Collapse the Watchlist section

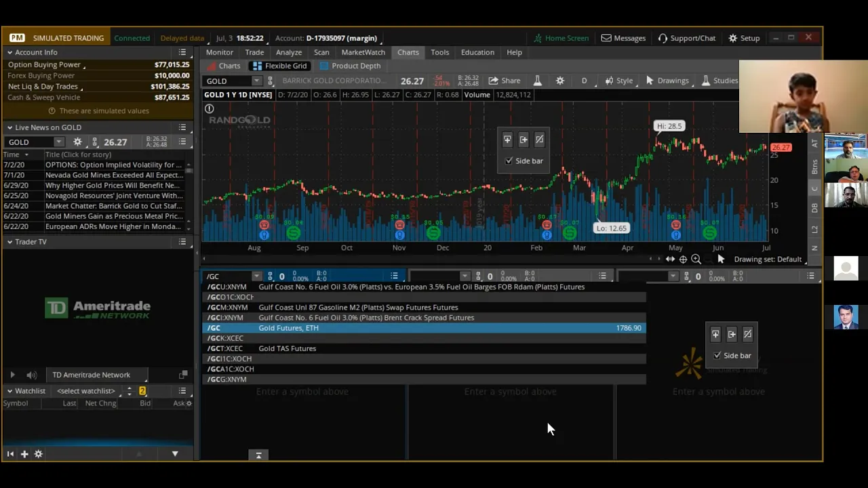tap(10, 391)
